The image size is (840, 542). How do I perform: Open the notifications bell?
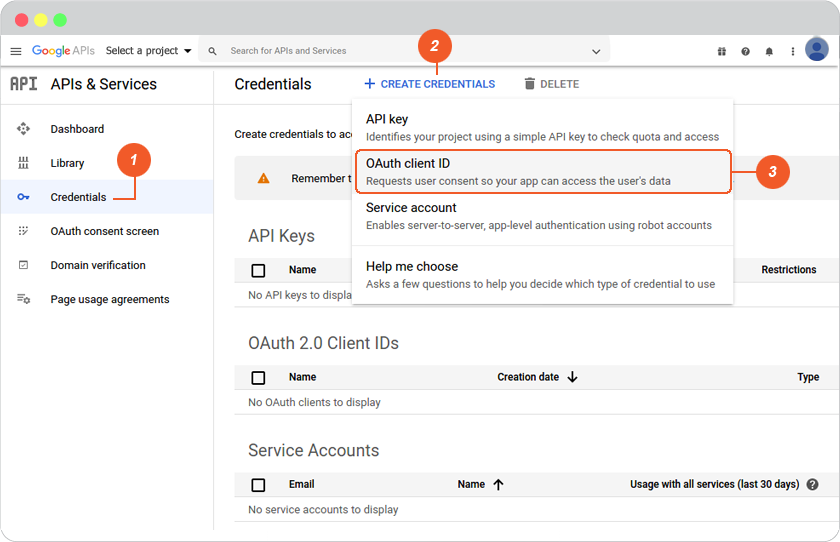click(769, 51)
